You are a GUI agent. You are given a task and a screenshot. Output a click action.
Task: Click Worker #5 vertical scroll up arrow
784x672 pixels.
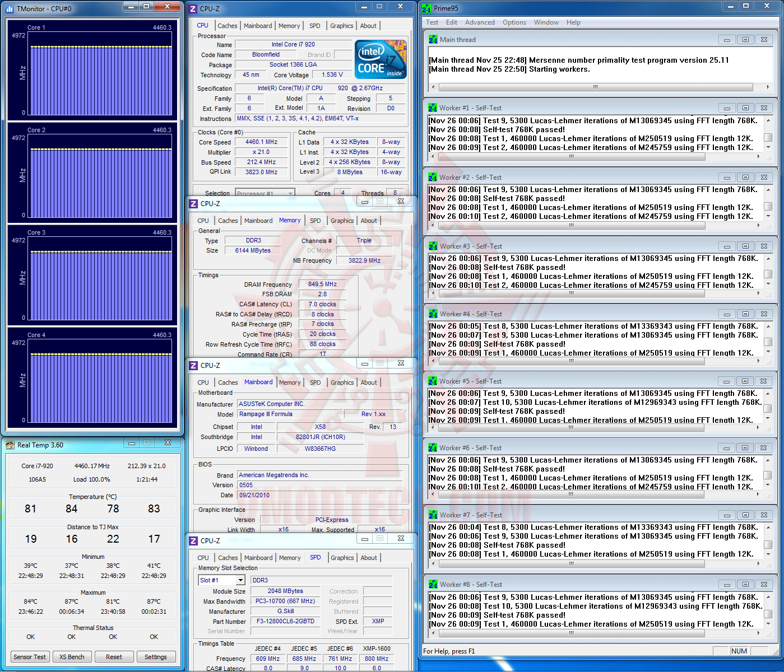pyautogui.click(x=768, y=393)
